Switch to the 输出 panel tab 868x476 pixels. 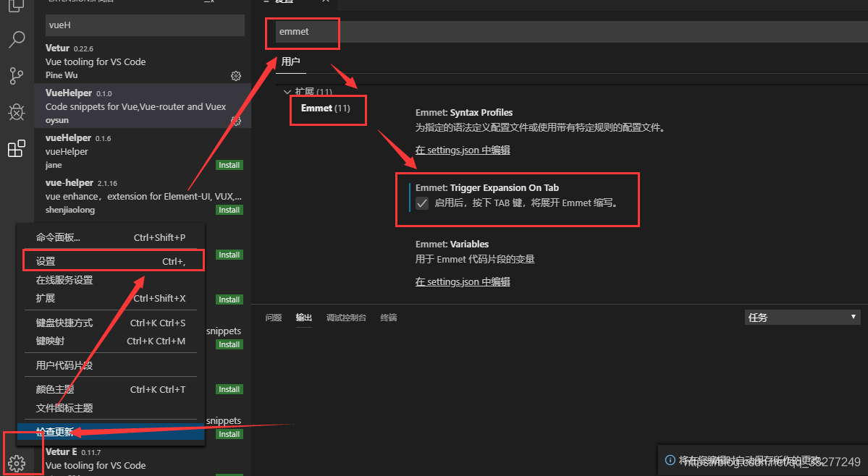[303, 318]
